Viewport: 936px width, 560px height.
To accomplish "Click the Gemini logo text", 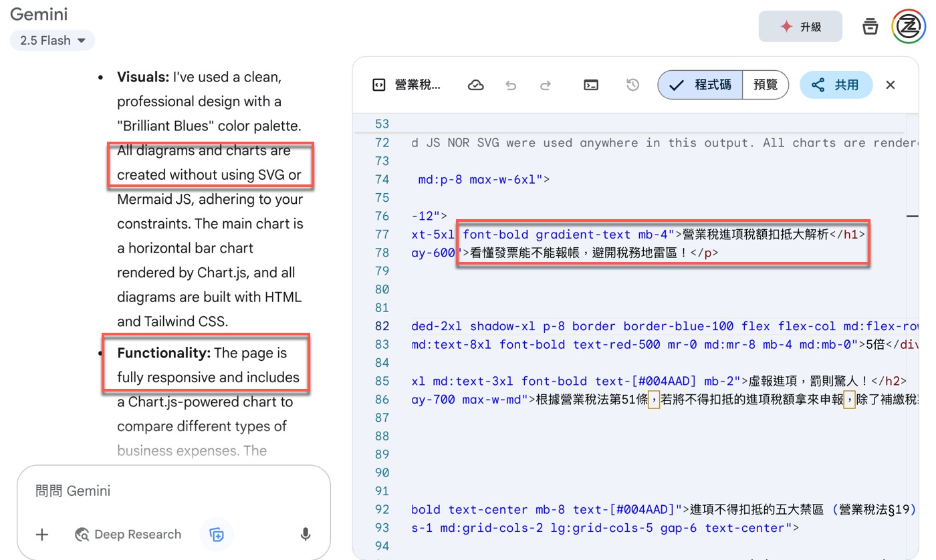I will pyautogui.click(x=39, y=14).
